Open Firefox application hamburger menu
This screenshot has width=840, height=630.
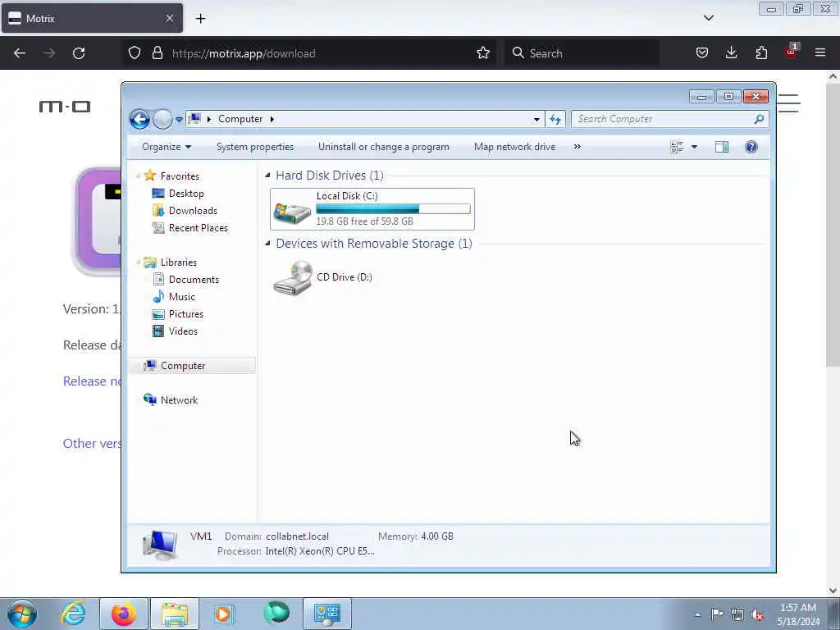point(820,53)
